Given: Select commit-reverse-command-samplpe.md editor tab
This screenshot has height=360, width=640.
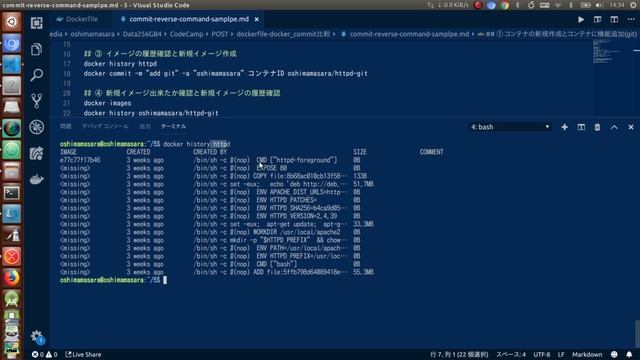Looking at the screenshot, I should [189, 19].
